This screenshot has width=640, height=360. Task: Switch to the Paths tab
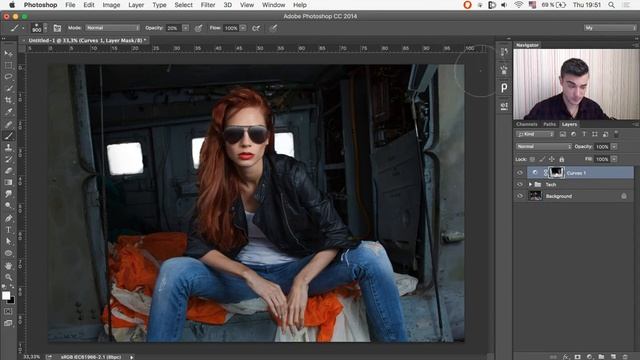[549, 124]
